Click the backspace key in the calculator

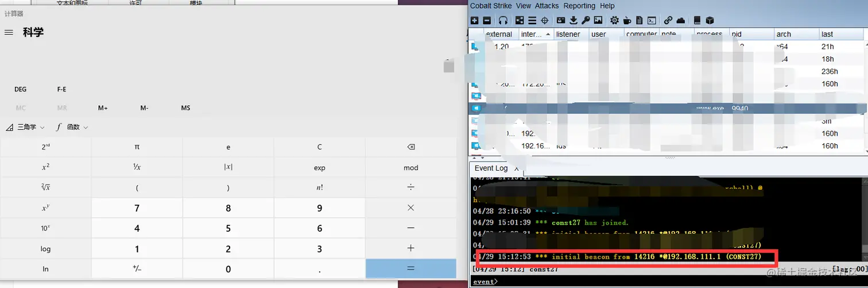tap(410, 147)
